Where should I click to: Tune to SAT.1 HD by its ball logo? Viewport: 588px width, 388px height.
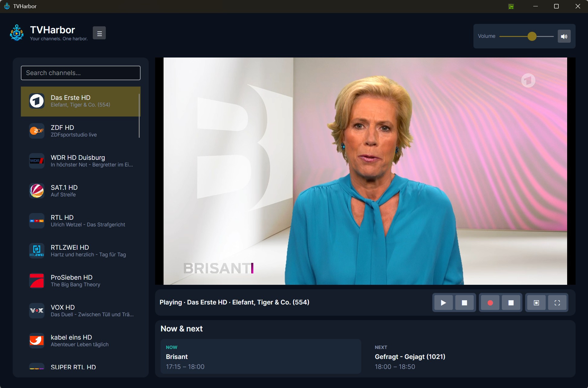(37, 191)
